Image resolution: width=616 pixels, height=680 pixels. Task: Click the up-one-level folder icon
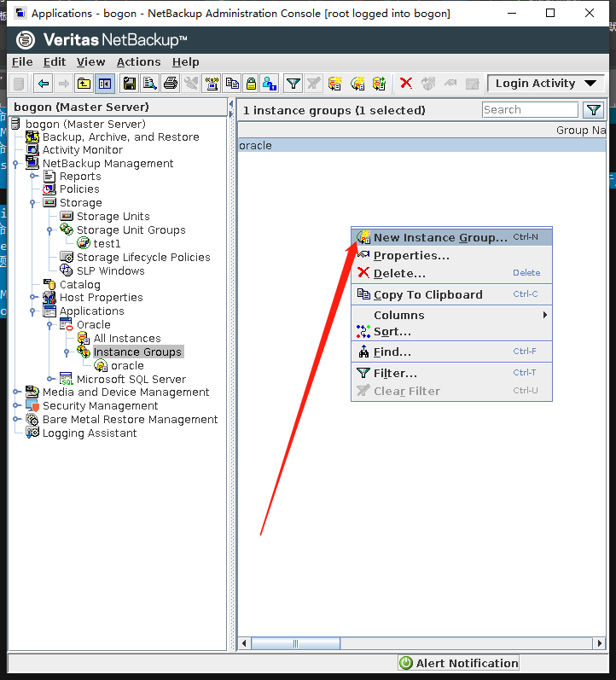pyautogui.click(x=84, y=84)
